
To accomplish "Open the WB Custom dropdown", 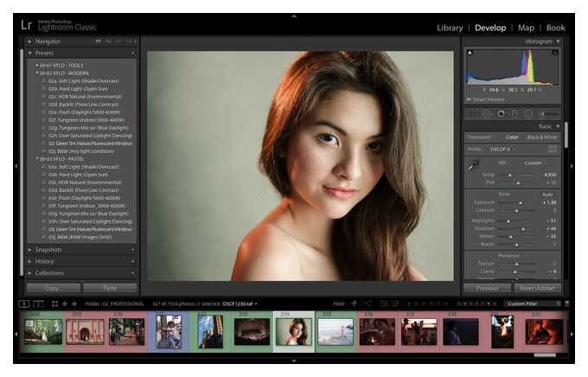I will (535, 163).
